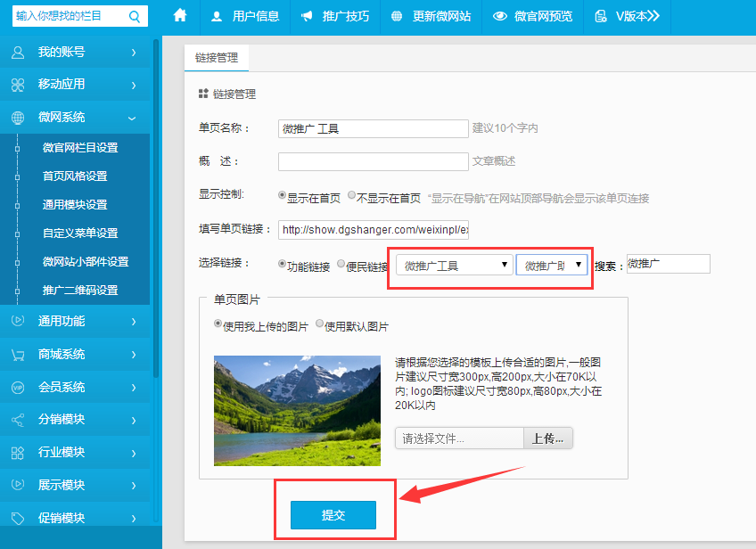Viewport: 756px width, 549px height.
Task: Click the 商城系统 shopping cart icon
Action: tap(18, 355)
